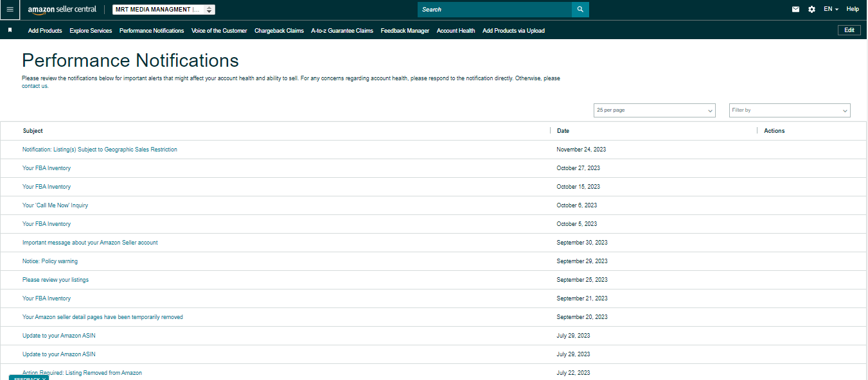This screenshot has width=868, height=380.
Task: Open Feedback Manager
Action: click(x=405, y=31)
